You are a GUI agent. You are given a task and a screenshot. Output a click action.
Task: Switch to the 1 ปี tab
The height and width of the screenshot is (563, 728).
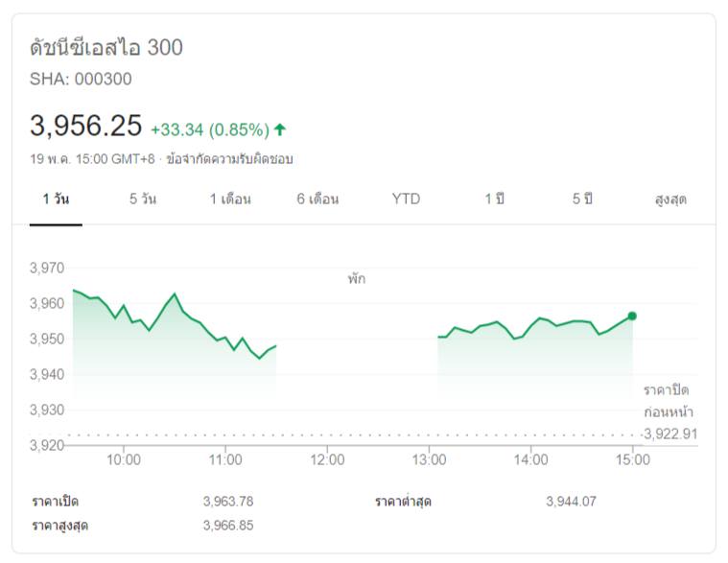click(x=494, y=199)
